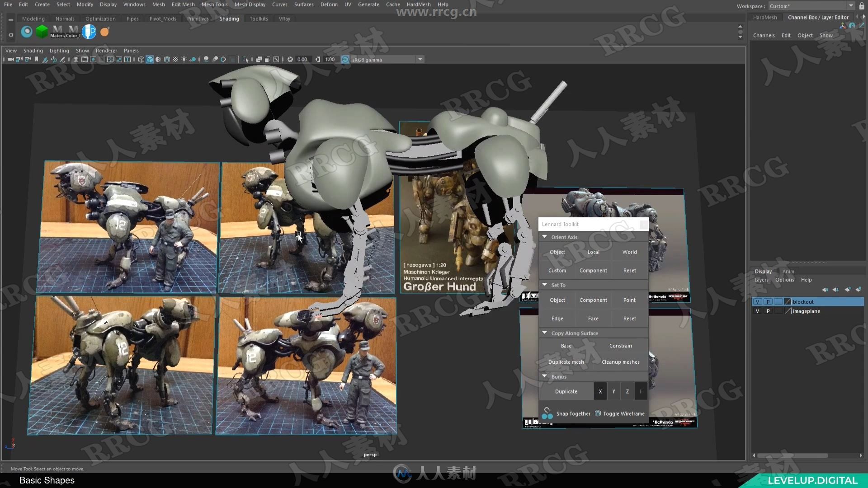The width and height of the screenshot is (868, 488).
Task: Click the workspace lock icon
Action: point(862,6)
